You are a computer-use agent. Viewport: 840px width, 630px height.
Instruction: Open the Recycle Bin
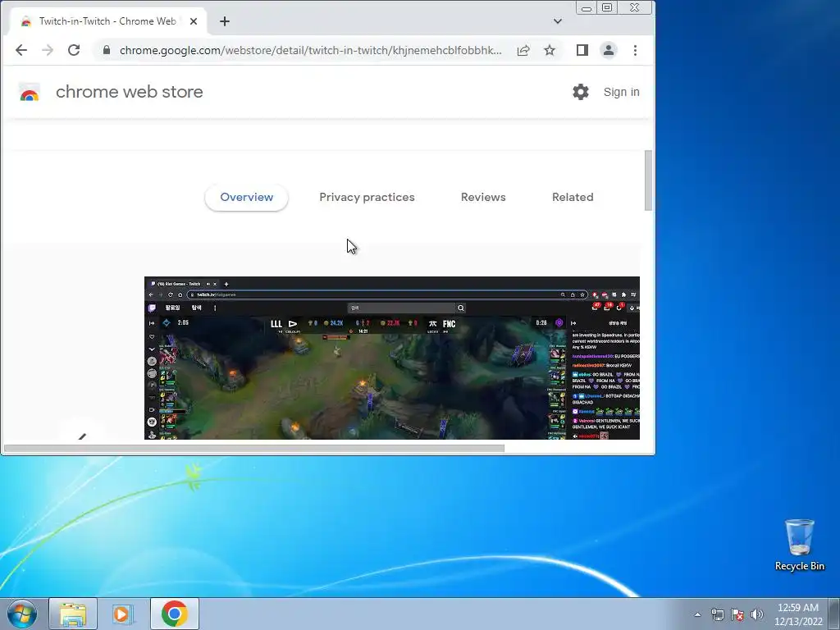click(799, 545)
